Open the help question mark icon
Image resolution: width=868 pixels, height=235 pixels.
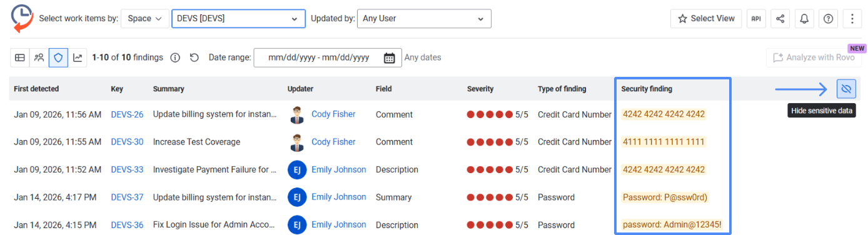click(828, 19)
